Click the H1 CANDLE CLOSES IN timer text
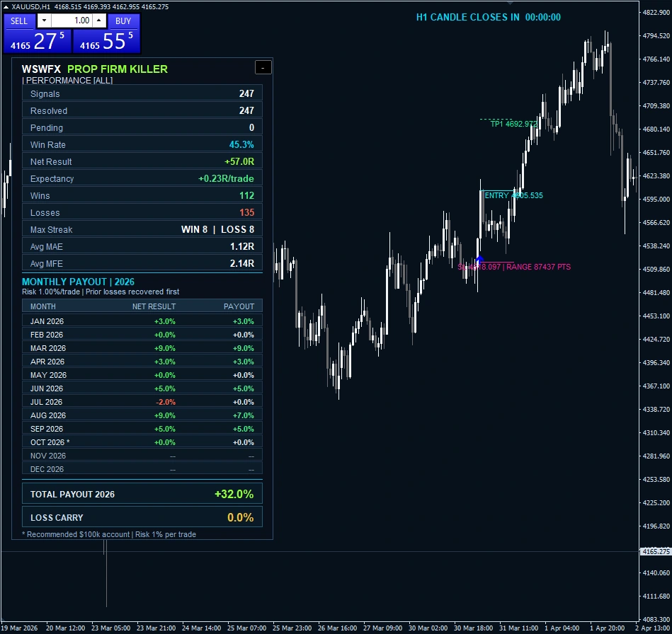 pyautogui.click(x=488, y=17)
